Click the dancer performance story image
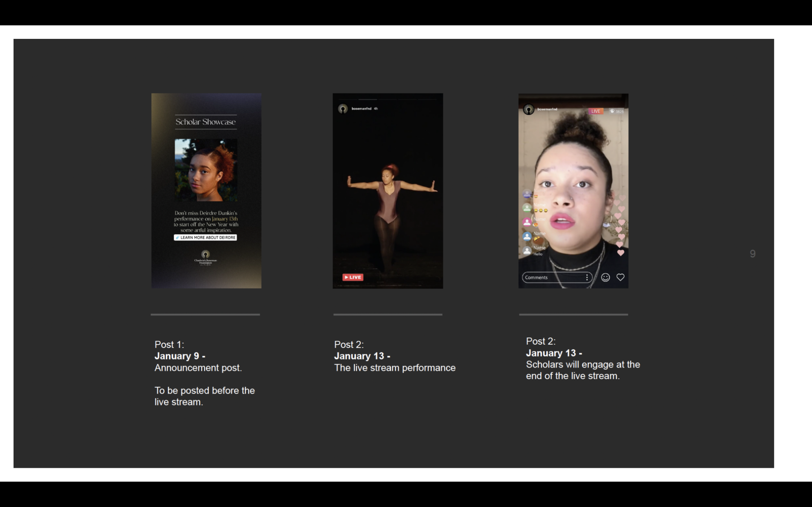The height and width of the screenshot is (507, 812). tap(388, 201)
